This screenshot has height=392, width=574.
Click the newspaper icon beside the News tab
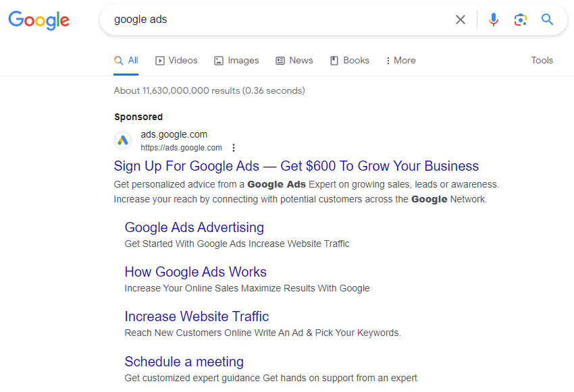[x=279, y=60]
